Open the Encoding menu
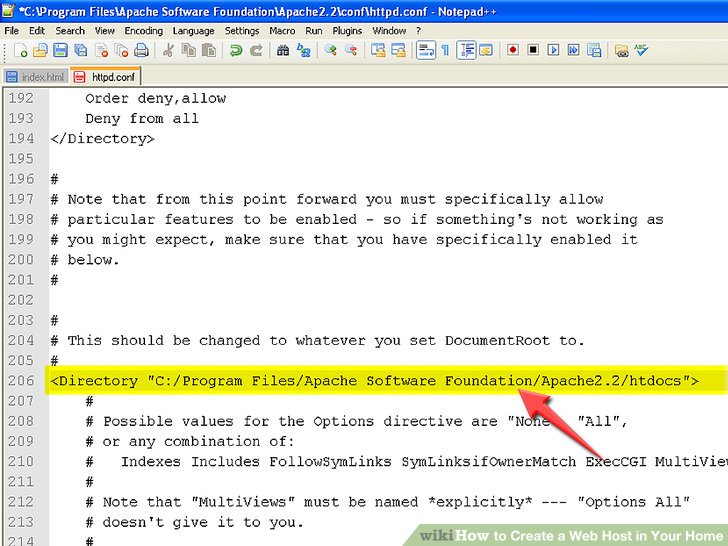This screenshot has height=546, width=728. [x=143, y=31]
